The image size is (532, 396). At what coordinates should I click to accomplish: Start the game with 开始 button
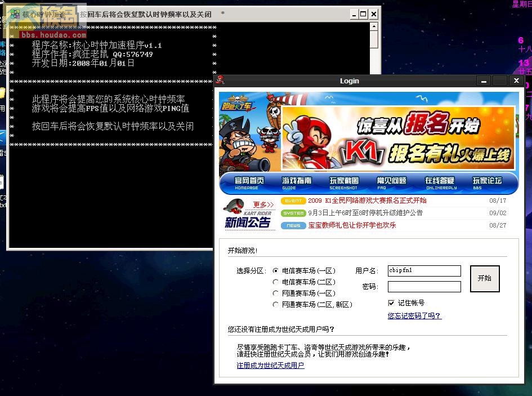point(485,278)
